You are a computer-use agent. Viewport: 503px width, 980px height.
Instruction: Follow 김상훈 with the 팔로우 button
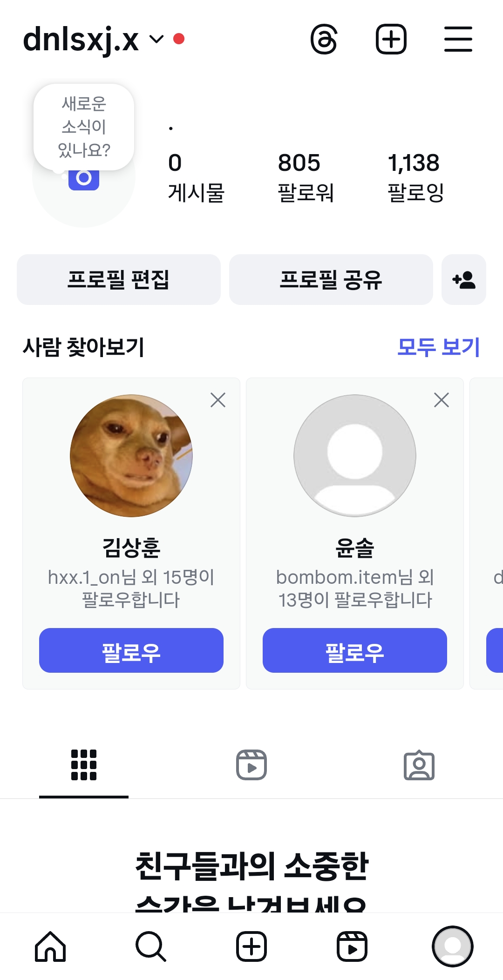tap(131, 650)
